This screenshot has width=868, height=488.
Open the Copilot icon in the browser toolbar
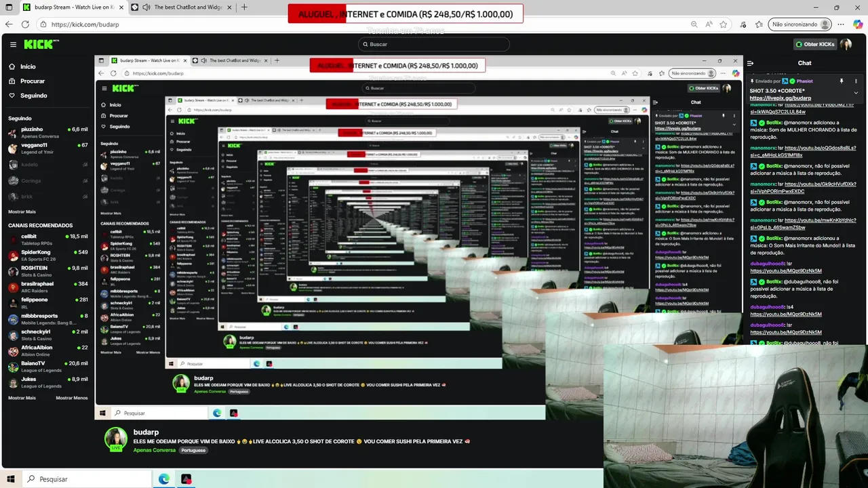(x=858, y=24)
